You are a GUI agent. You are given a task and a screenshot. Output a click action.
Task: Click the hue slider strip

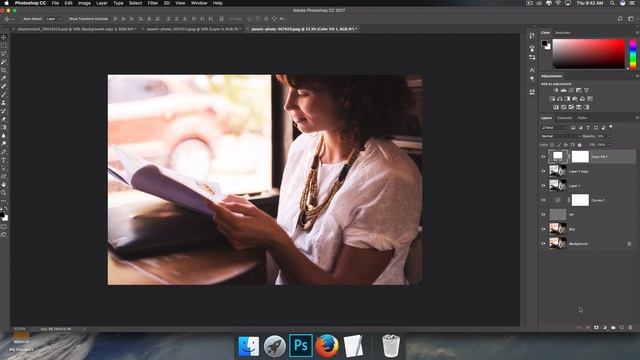[x=633, y=53]
